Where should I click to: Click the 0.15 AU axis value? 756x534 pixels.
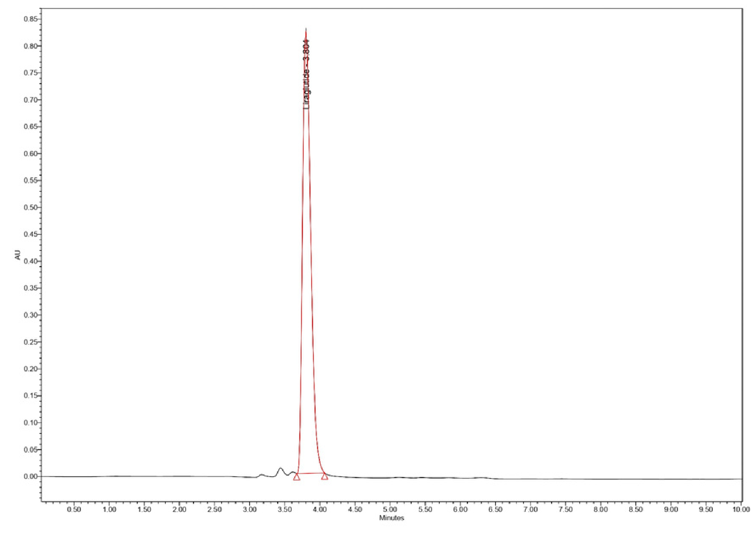[x=30, y=396]
